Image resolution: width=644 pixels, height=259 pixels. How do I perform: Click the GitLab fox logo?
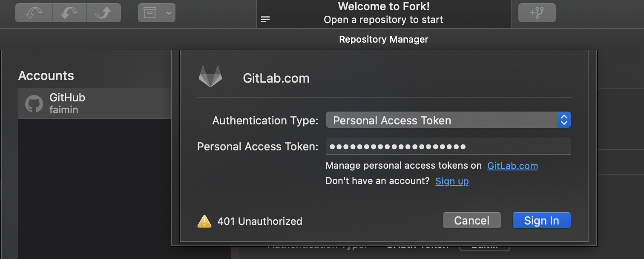click(x=210, y=77)
